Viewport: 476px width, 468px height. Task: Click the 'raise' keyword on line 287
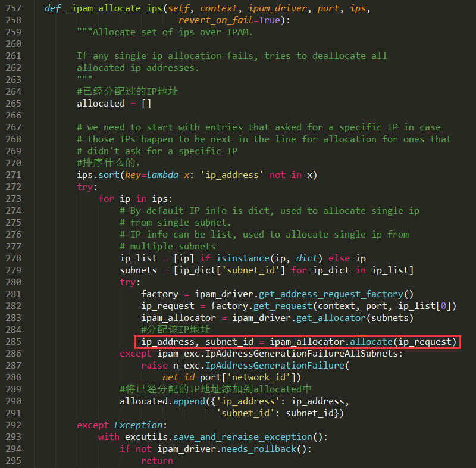pos(154,366)
